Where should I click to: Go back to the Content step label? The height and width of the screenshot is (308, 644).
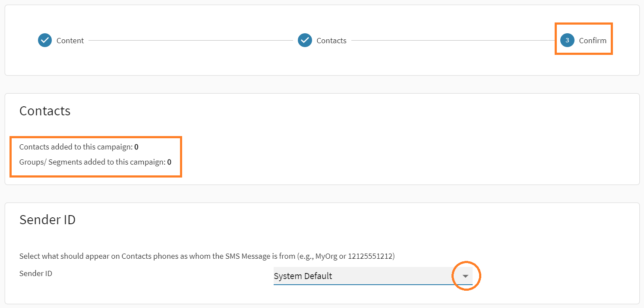(70, 41)
